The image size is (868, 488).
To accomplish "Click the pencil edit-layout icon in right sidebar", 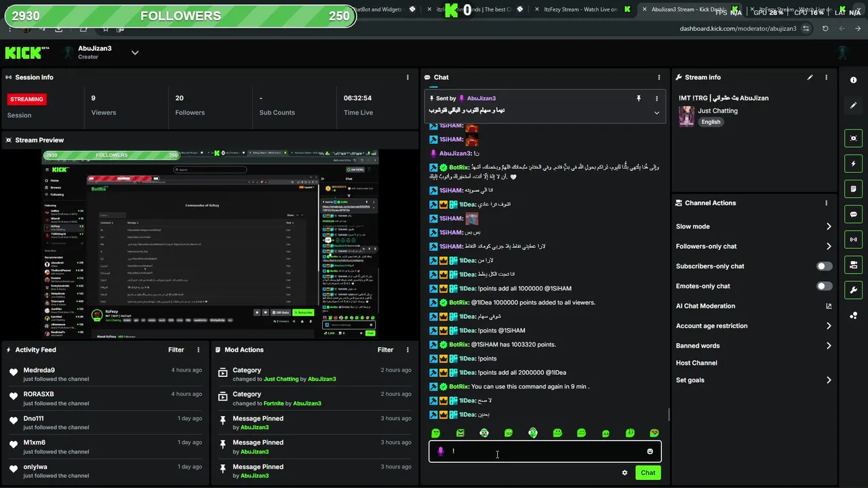I will (853, 105).
